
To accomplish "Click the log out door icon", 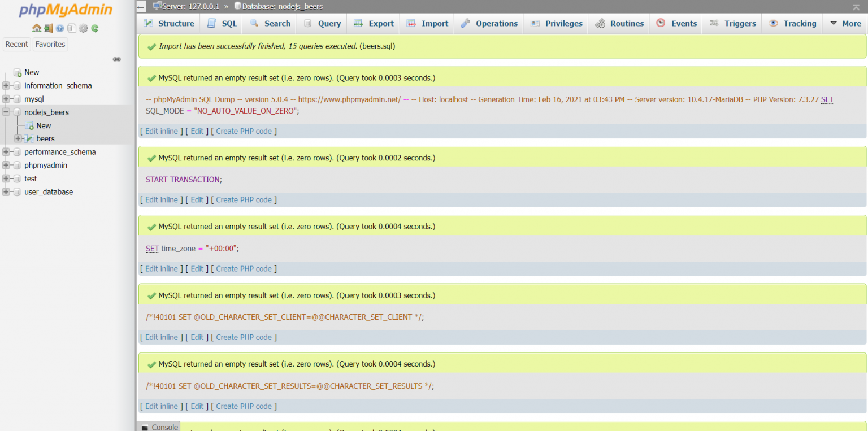I will click(x=48, y=28).
